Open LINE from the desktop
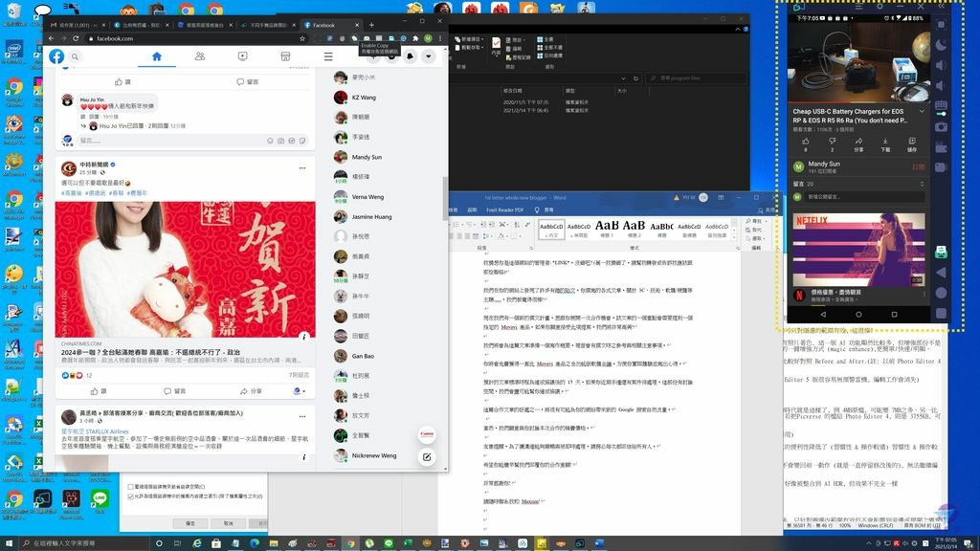Viewport: 980px width, 551px height. [x=100, y=503]
